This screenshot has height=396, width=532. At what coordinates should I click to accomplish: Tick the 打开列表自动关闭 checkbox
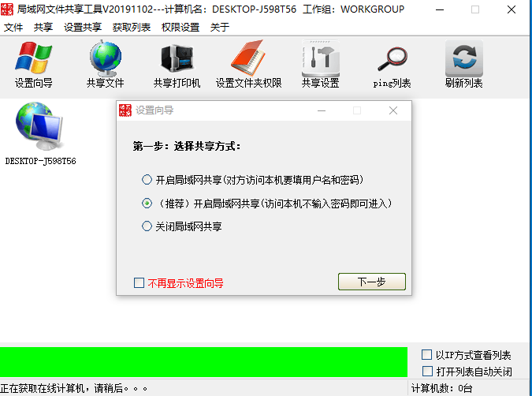pyautogui.click(x=427, y=371)
